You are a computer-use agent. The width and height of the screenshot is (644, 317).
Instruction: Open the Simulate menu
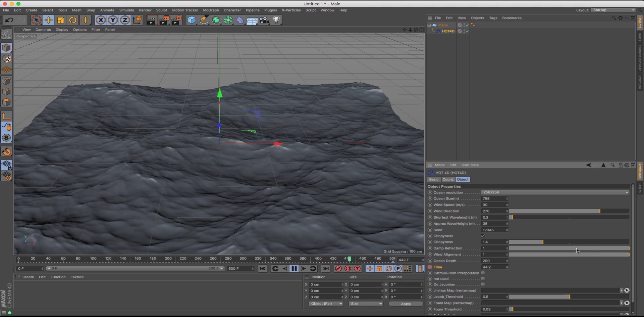click(126, 10)
